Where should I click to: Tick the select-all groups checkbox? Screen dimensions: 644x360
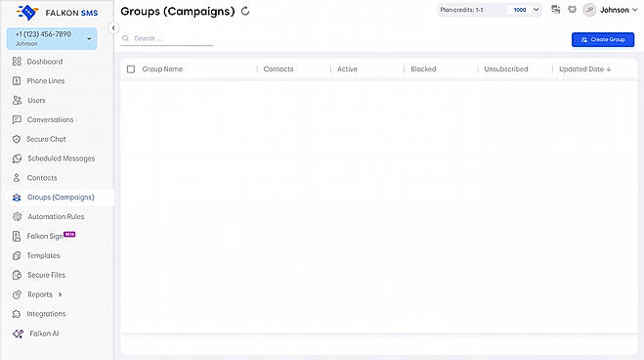[x=131, y=69]
